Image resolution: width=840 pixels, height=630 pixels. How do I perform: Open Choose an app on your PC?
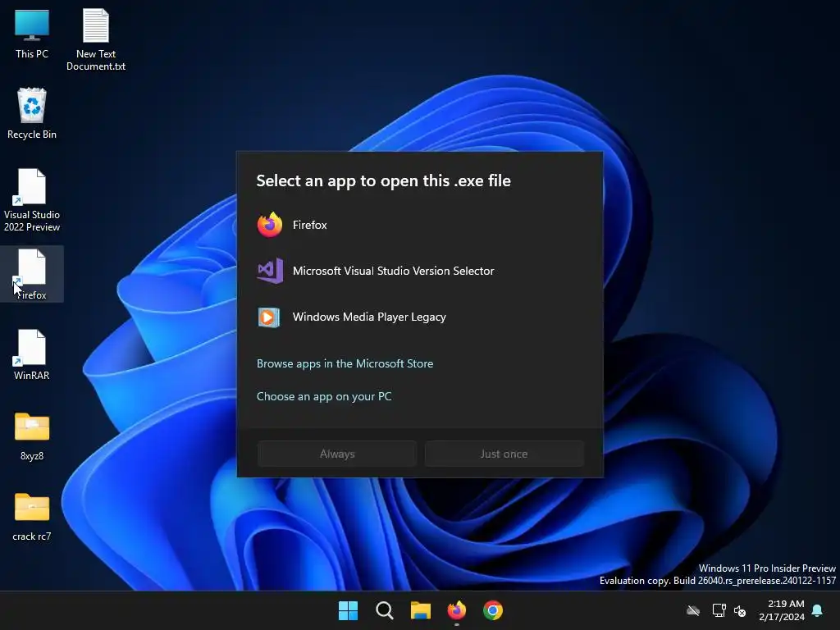324,396
